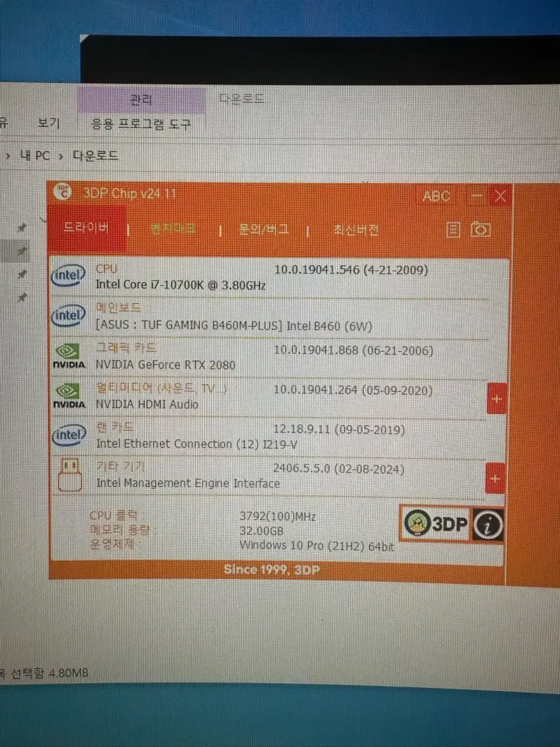The width and height of the screenshot is (560, 747).
Task: Click driver version 10.0.19041.868 (06-21-2006)
Action: click(353, 350)
